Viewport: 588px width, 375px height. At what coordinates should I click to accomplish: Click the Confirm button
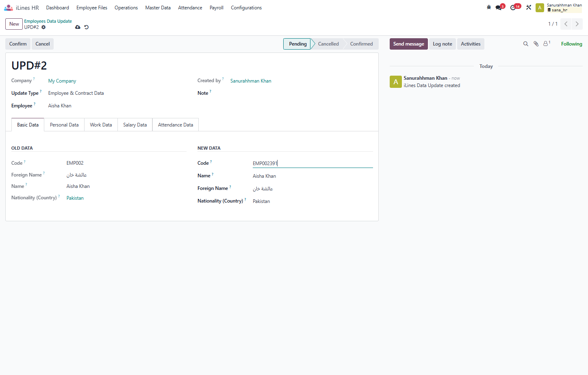point(18,44)
